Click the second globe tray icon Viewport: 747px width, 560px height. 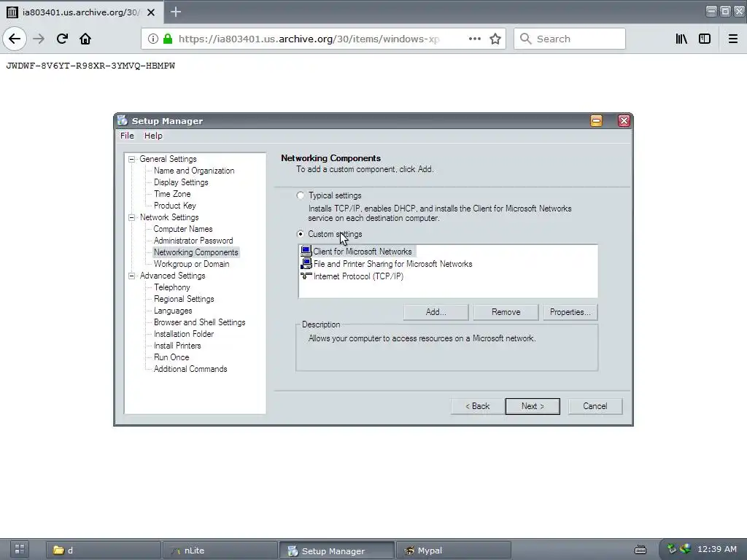[685, 549]
